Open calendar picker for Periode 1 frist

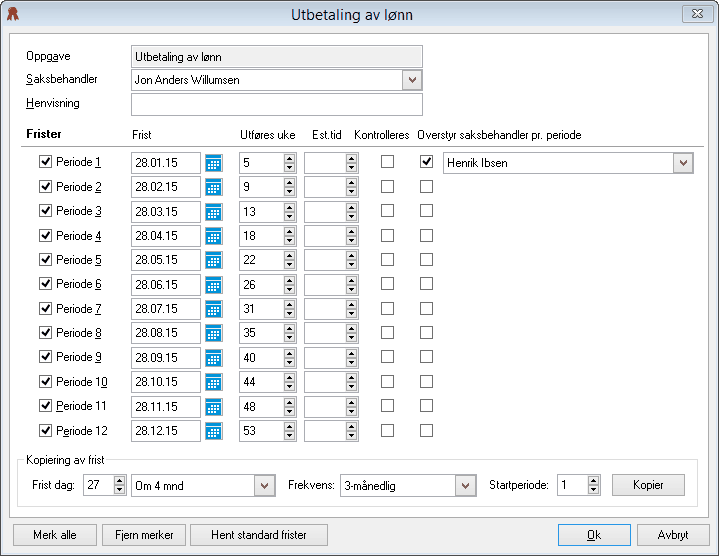[x=213, y=163]
